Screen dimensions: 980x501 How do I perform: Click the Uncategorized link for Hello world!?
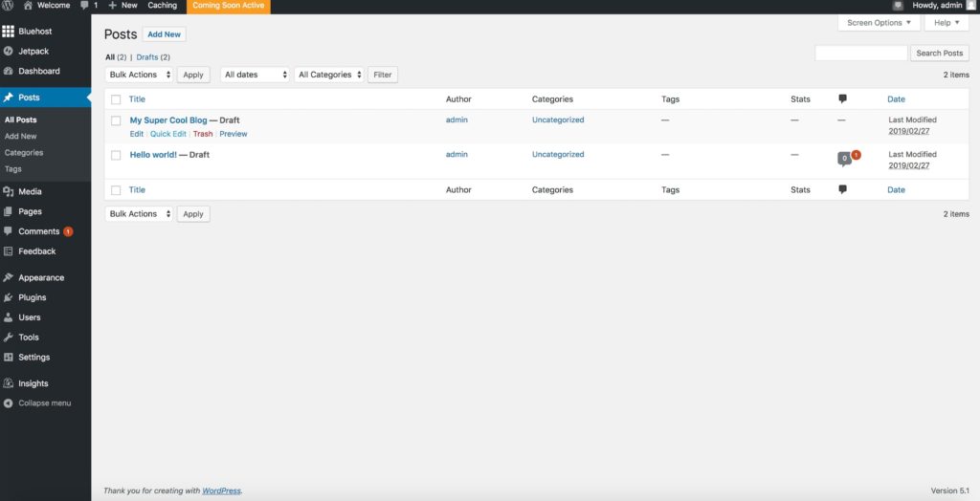[558, 154]
